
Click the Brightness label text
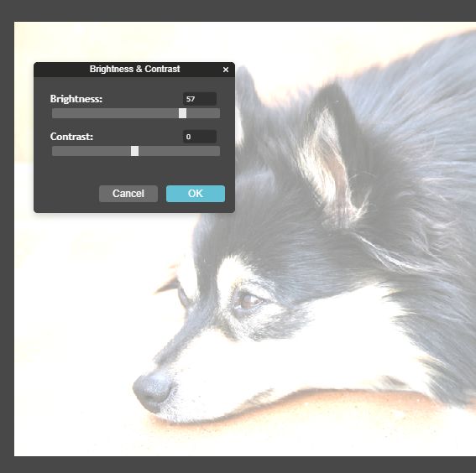76,99
